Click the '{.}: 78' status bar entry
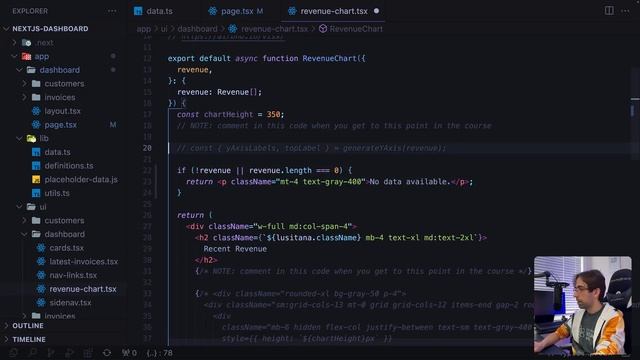The height and width of the screenshot is (360, 640). 160,353
